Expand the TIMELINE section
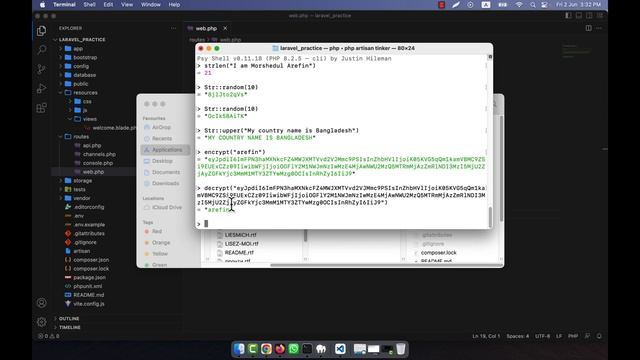The image size is (640, 360). (69, 327)
